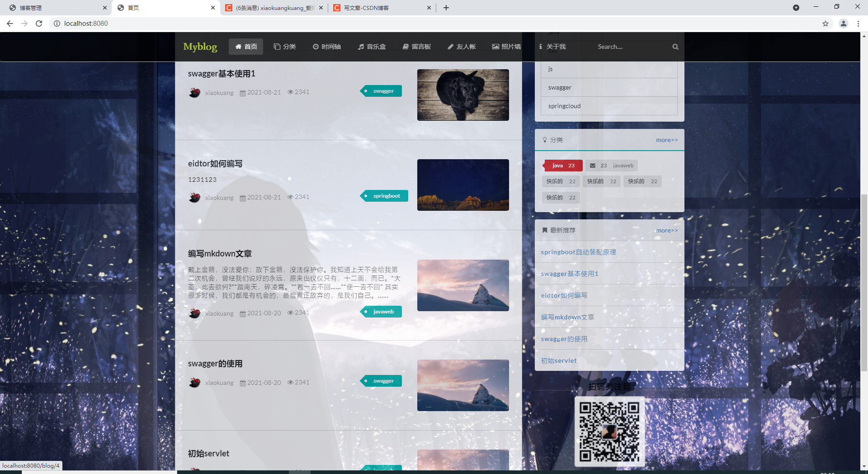Screen dimensions: 868x474
Task: Click author avatar on 编写mkdown文章 post
Action: pos(194,313)
